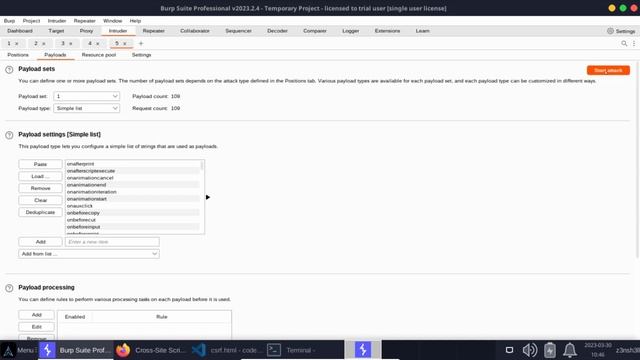
Task: Open the Positions sub-tab
Action: click(18, 55)
